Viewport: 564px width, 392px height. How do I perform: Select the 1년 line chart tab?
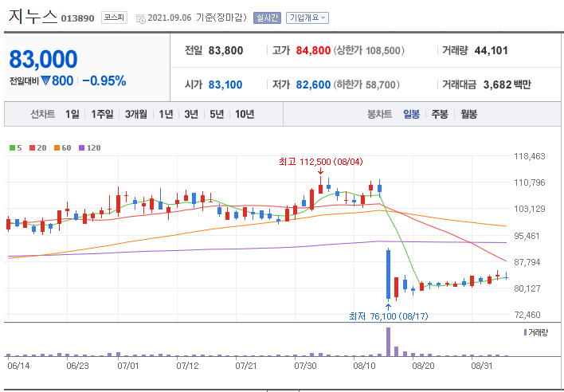click(166, 115)
